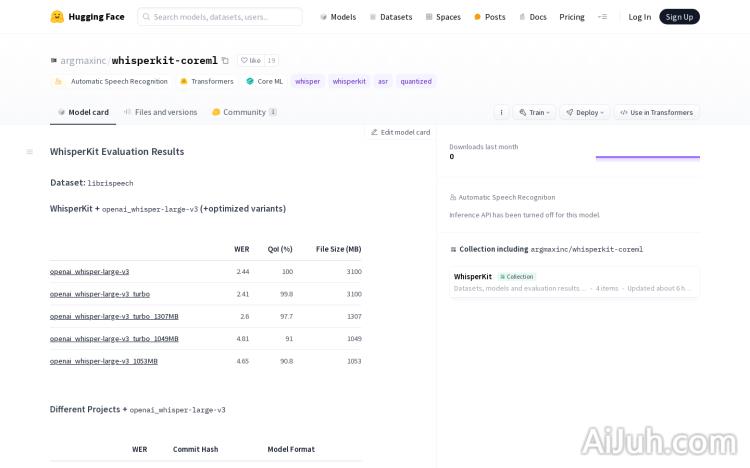Screen dimensions: 750x468
Task: Click the Hugging Face logo icon
Action: pos(57,17)
